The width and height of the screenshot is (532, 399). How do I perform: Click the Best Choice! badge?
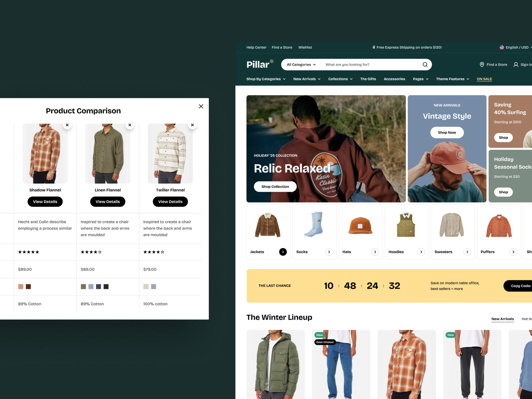coord(325,342)
